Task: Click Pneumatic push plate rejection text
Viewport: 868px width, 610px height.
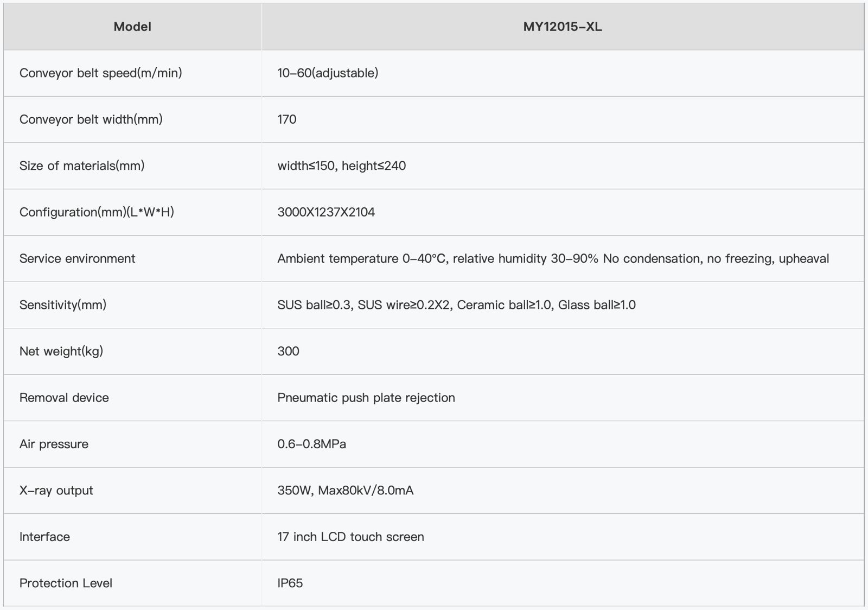Action: pyautogui.click(x=366, y=398)
